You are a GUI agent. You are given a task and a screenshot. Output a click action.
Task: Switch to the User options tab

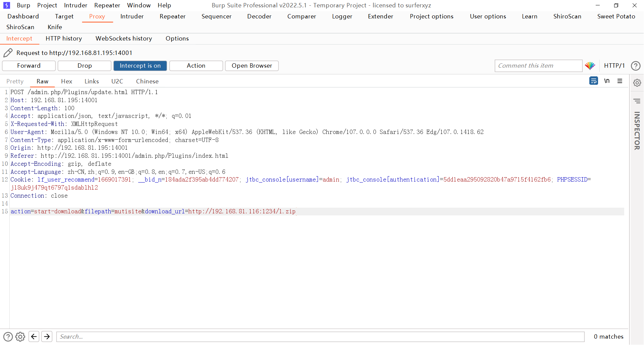[x=488, y=16]
